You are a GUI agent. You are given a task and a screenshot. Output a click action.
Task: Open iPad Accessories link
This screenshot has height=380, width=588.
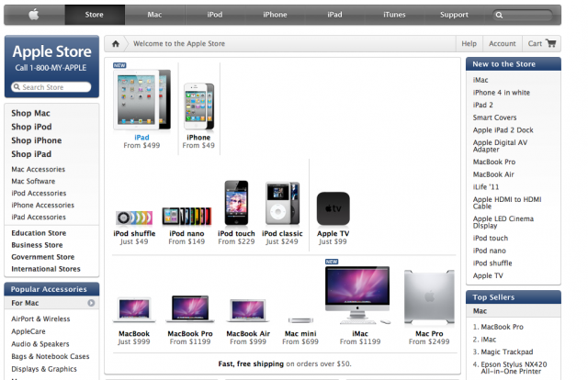[x=39, y=218]
